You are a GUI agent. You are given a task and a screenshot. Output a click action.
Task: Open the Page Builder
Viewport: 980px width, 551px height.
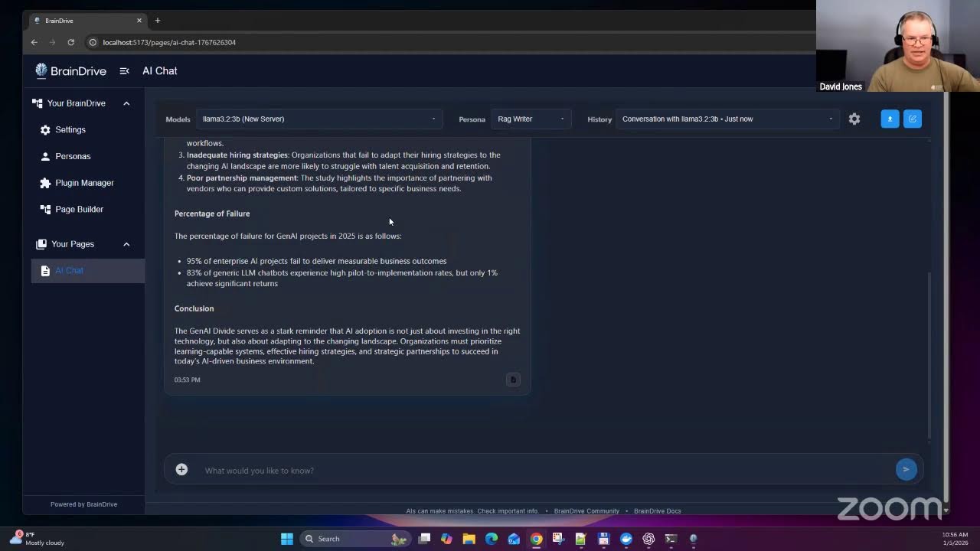coord(79,209)
